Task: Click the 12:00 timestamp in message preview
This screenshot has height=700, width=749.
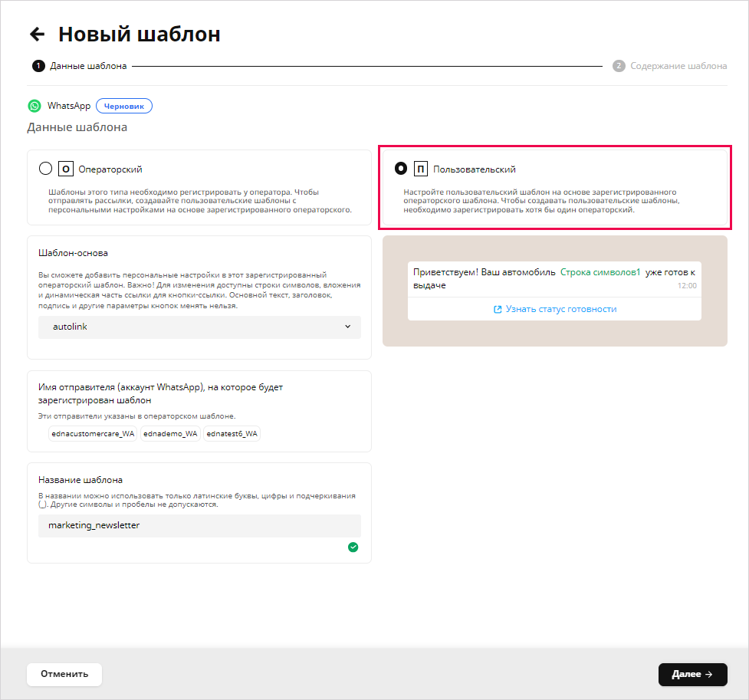Action: (x=687, y=286)
